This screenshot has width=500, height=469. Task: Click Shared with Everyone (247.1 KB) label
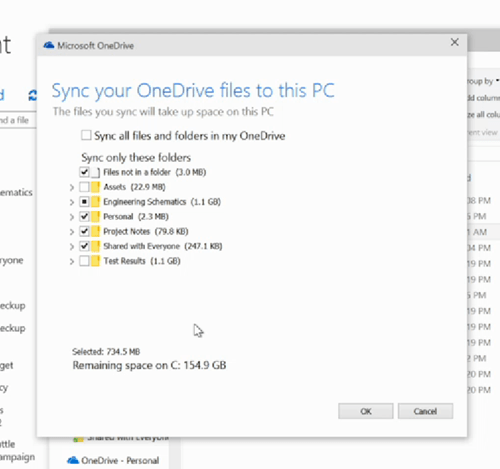(163, 246)
